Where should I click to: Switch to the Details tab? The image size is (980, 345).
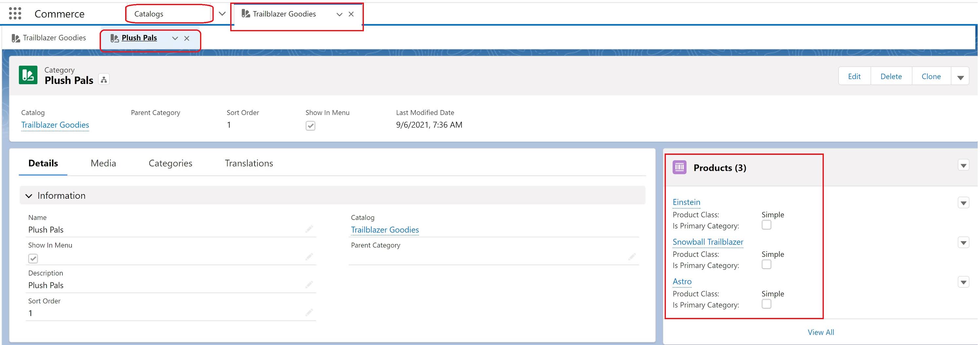pos(43,163)
